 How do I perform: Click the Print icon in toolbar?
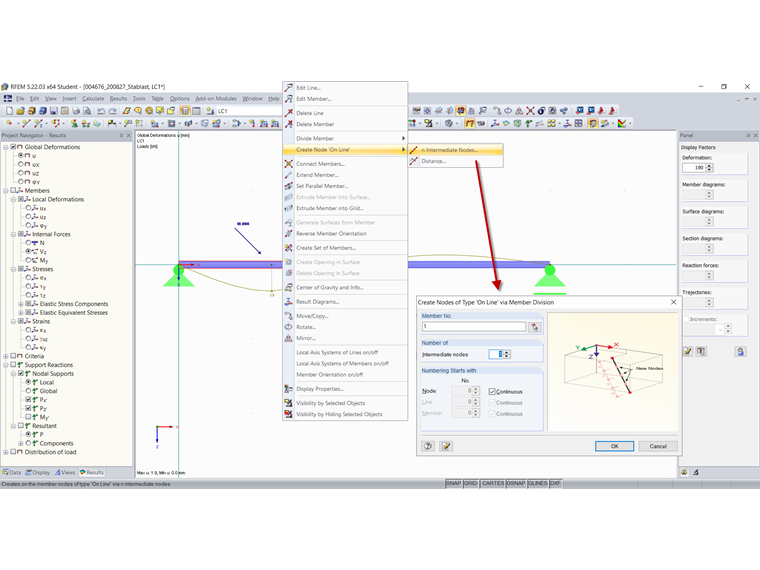(x=76, y=111)
